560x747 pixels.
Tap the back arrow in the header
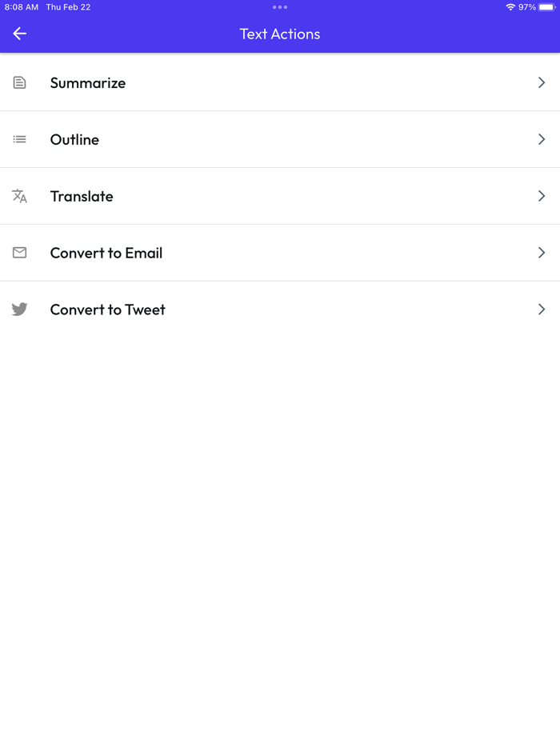pos(18,34)
